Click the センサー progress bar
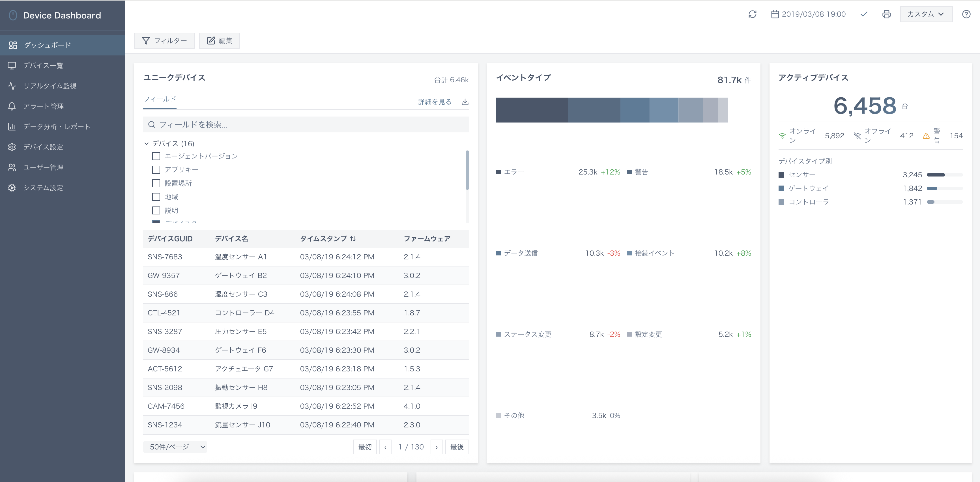 click(944, 175)
